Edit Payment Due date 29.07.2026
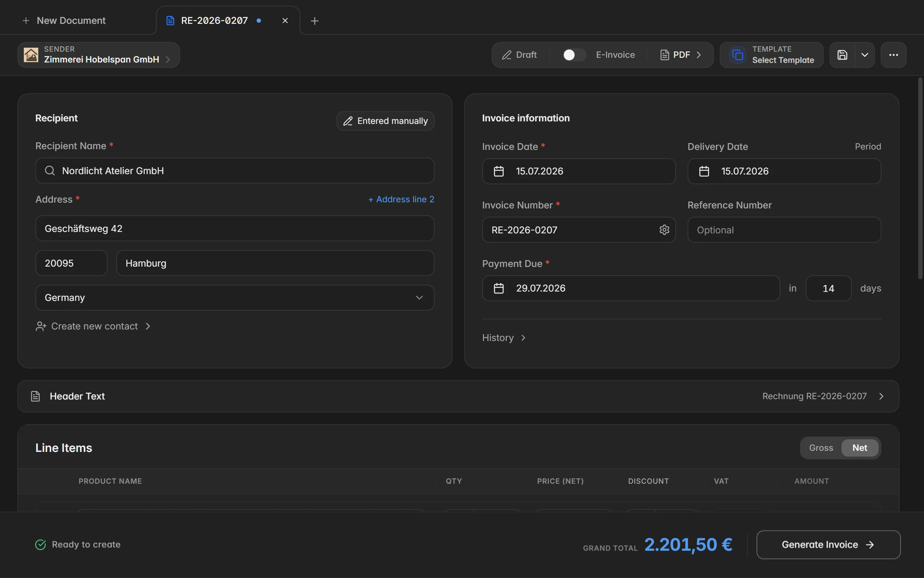 point(631,288)
